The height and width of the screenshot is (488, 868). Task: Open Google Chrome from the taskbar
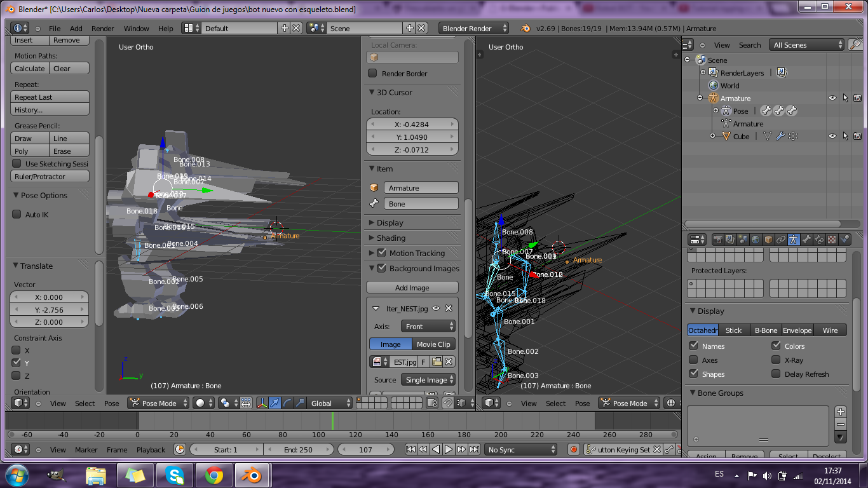(x=213, y=475)
